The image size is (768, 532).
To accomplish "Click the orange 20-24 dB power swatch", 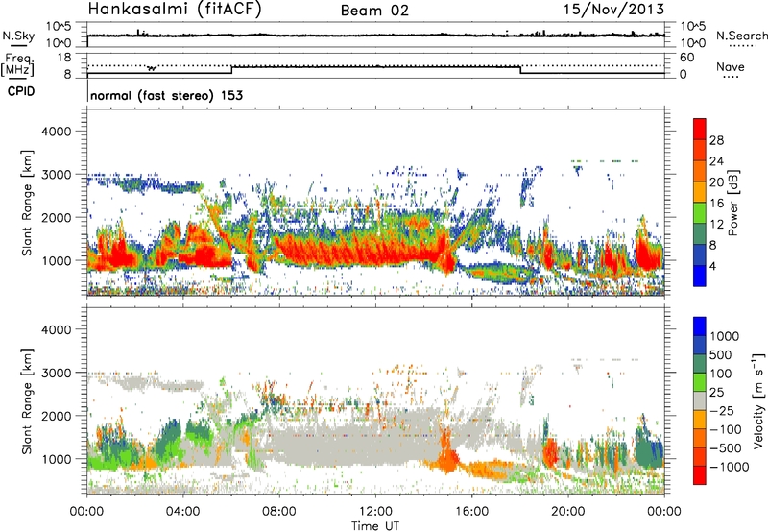I will point(700,172).
